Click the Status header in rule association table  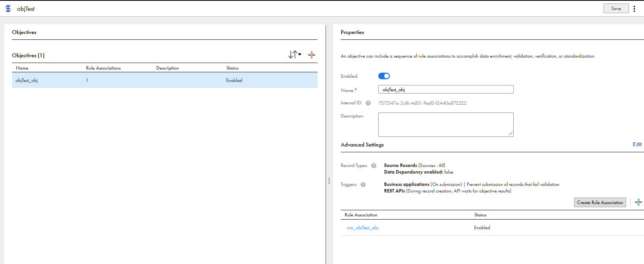480,215
